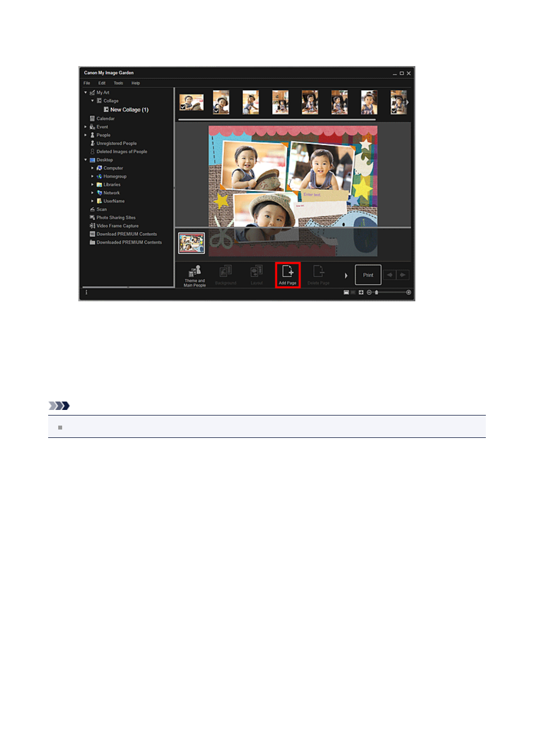Expand the People tree node
534x756 pixels.
tap(86, 135)
